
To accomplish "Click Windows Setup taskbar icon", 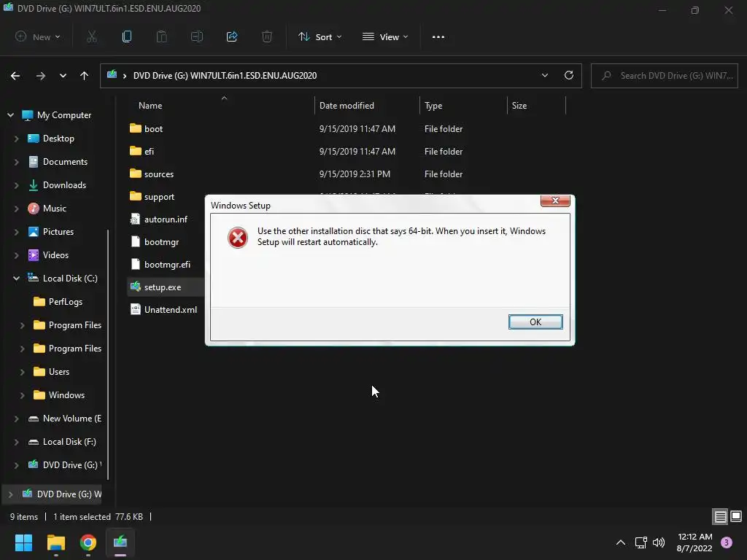I will pyautogui.click(x=120, y=542).
